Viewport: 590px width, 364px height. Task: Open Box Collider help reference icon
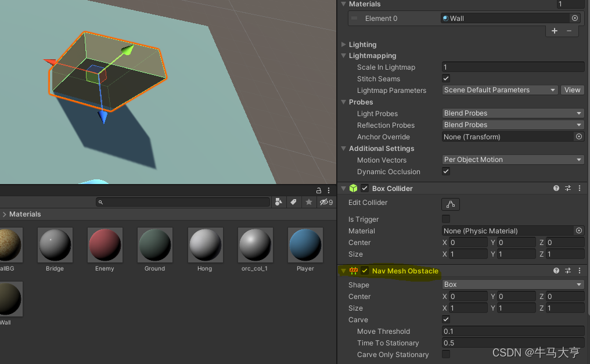pyautogui.click(x=556, y=188)
